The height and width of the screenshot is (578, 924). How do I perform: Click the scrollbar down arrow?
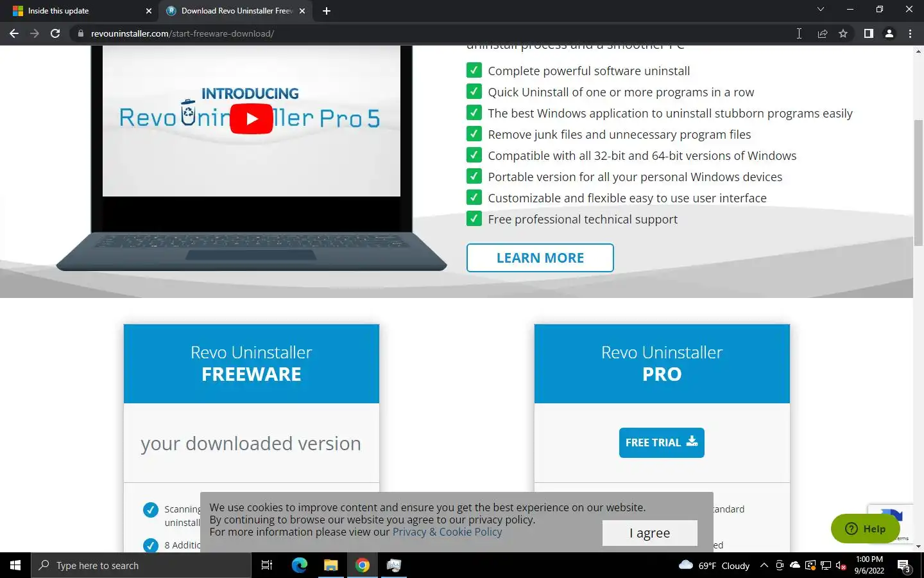[918, 547]
